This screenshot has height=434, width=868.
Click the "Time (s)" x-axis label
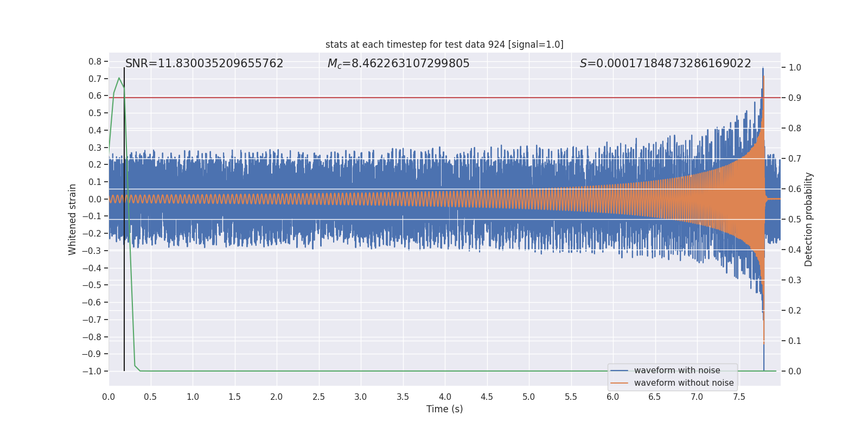[x=444, y=409]
